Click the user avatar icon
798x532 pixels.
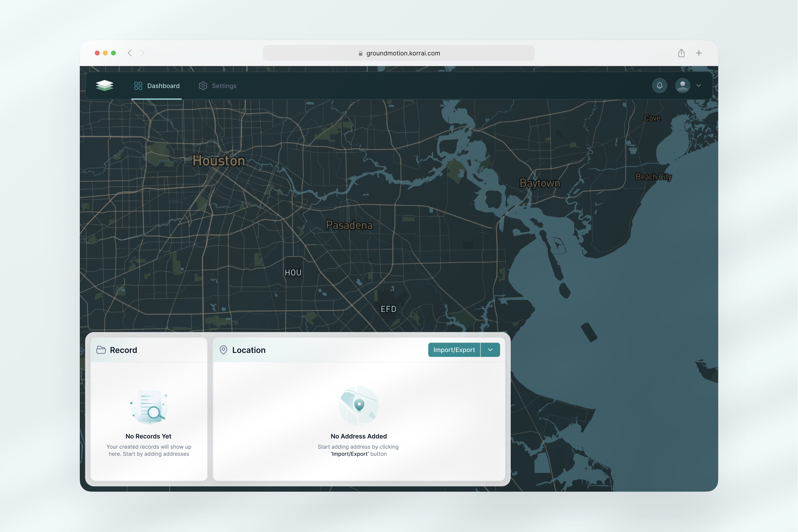(x=683, y=86)
